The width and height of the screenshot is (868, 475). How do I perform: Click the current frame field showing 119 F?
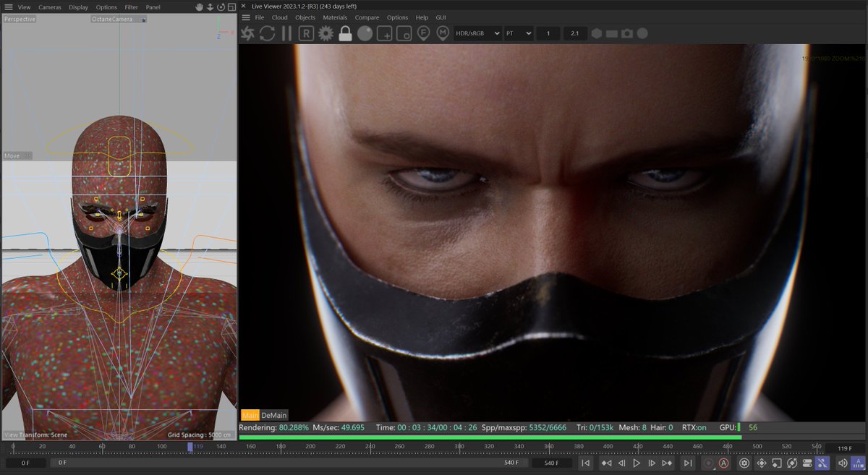click(845, 449)
